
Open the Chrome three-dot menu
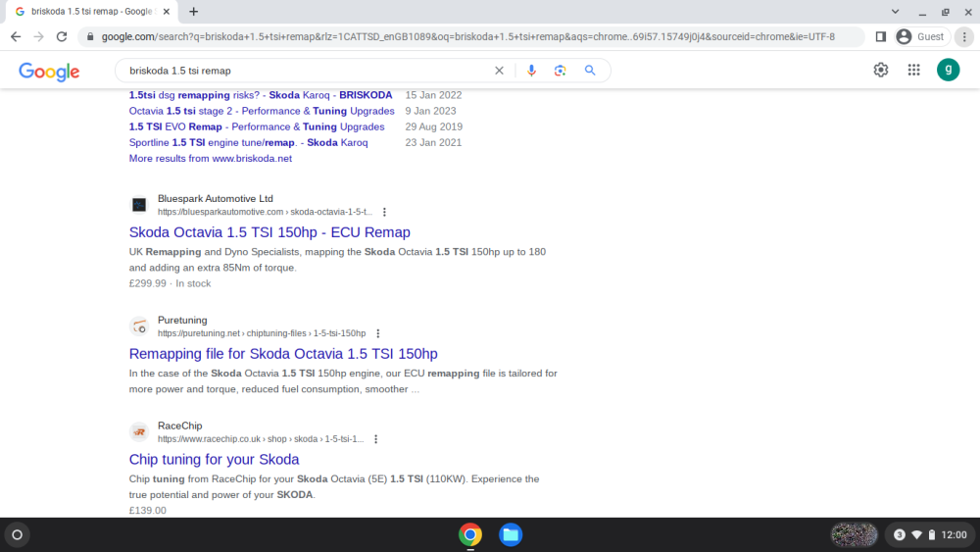coord(964,37)
